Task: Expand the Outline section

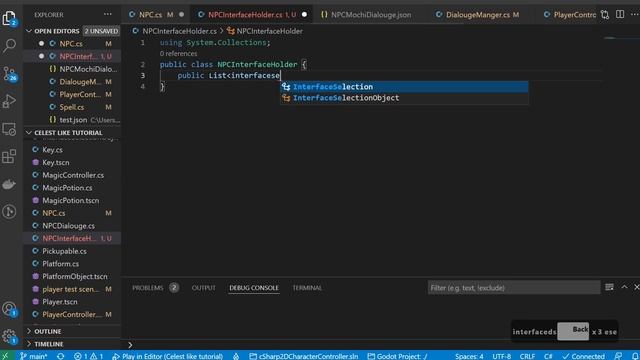Action: point(72,331)
